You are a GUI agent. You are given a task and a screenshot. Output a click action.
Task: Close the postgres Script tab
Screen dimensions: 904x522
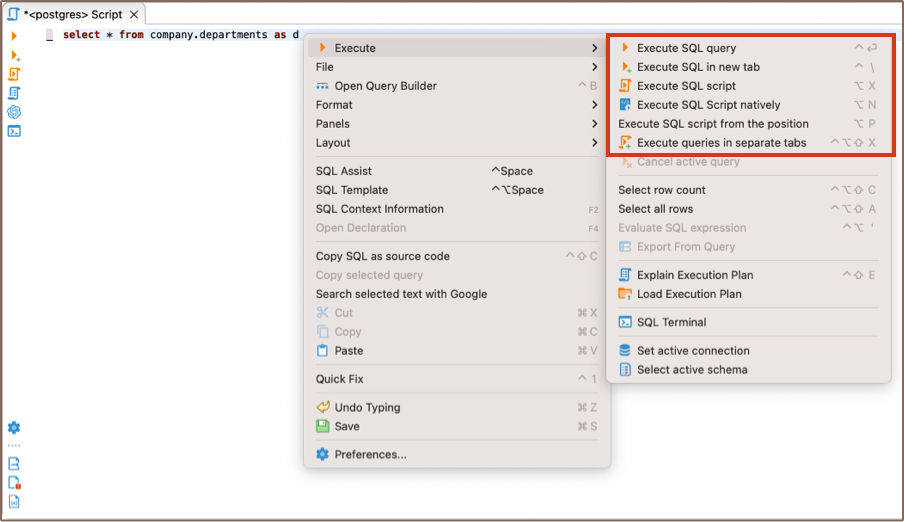tap(132, 15)
